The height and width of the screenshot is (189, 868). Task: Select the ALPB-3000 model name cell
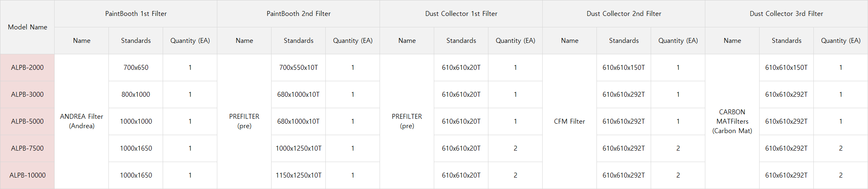(x=27, y=94)
